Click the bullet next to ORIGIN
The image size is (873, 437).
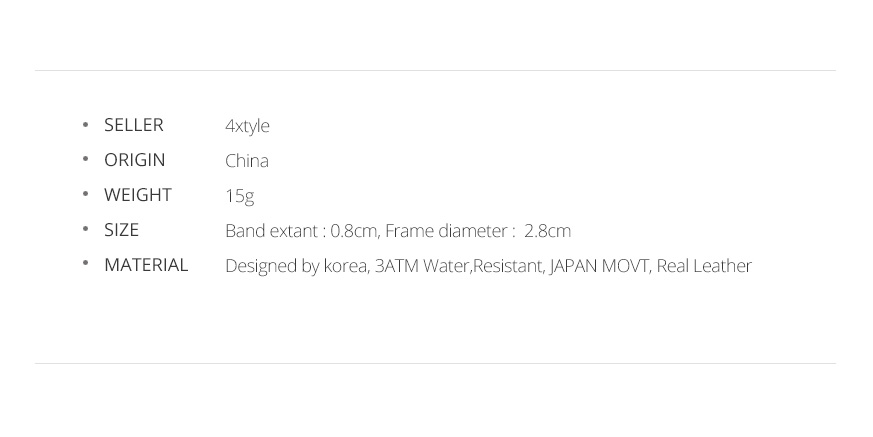pos(85,160)
